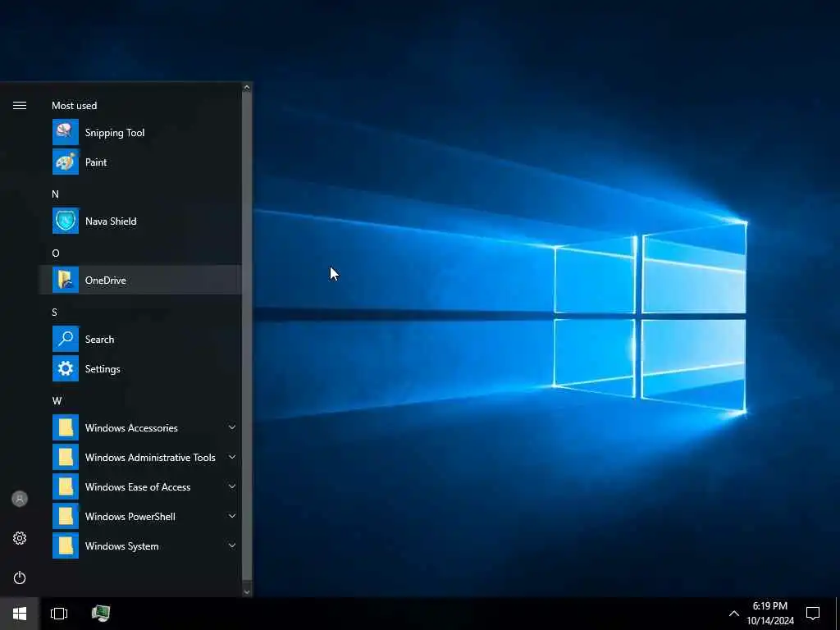Click the Start menu scrollbar down arrow
The image size is (840, 630).
(247, 591)
